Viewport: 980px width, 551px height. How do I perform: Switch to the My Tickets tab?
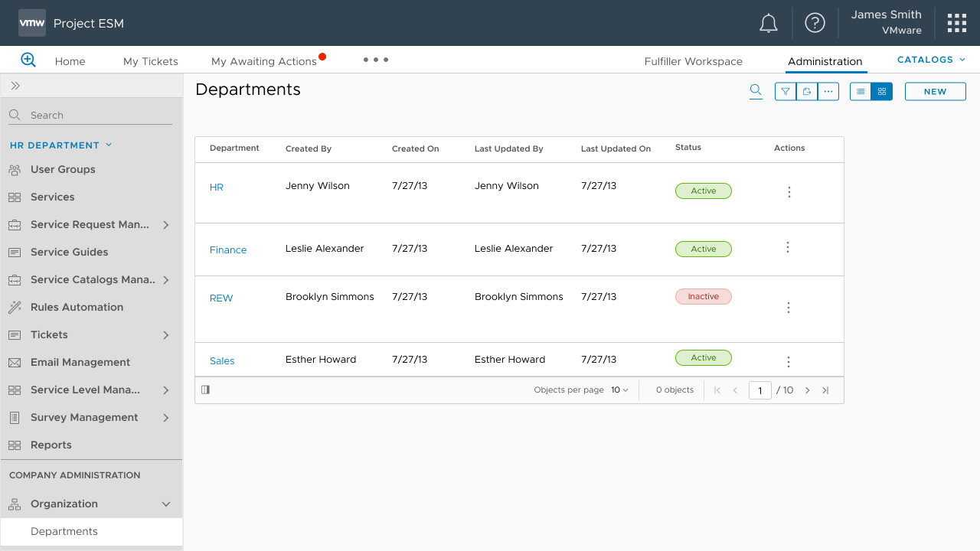pyautogui.click(x=150, y=60)
